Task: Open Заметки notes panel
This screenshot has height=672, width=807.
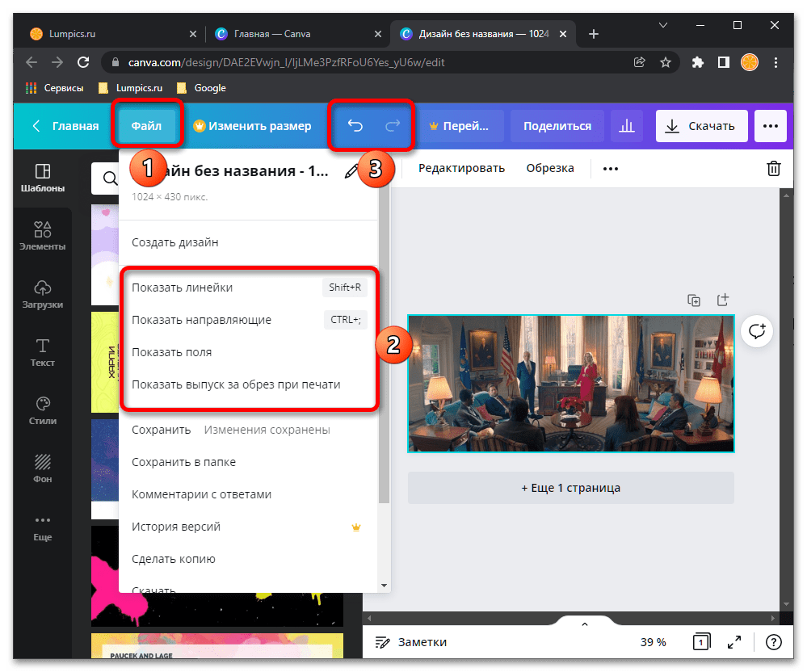Action: [x=410, y=642]
